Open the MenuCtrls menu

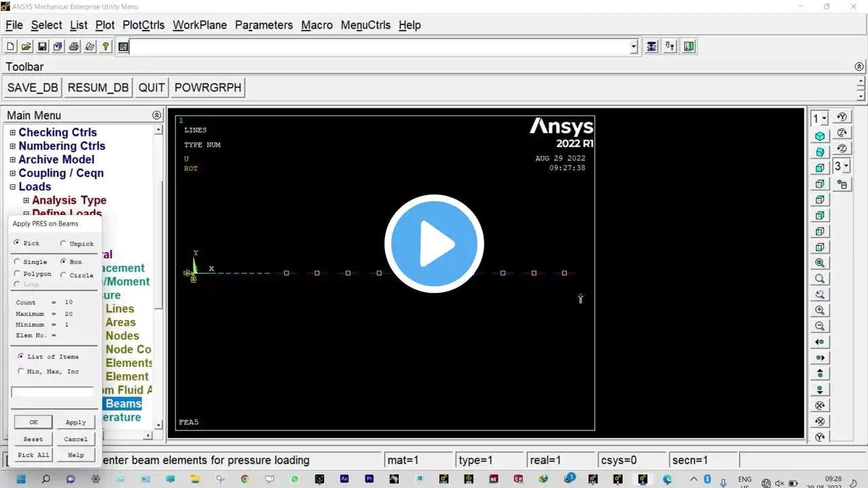(366, 25)
